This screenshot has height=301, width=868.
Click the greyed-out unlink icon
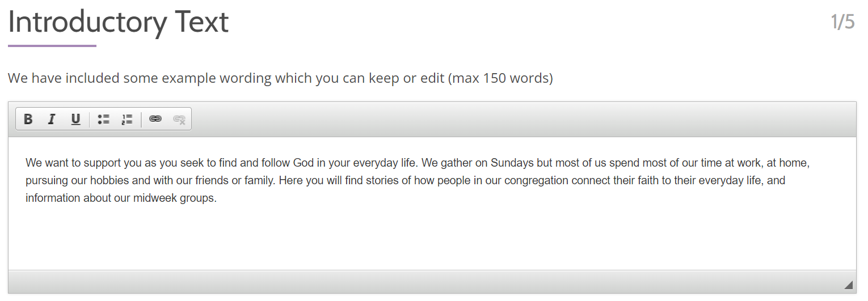[179, 119]
